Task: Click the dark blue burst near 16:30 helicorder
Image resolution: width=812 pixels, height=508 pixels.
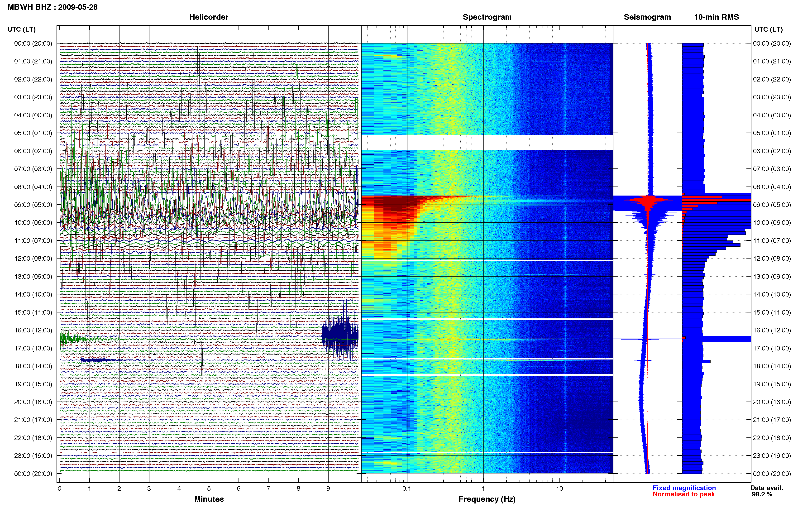Action: click(x=340, y=335)
